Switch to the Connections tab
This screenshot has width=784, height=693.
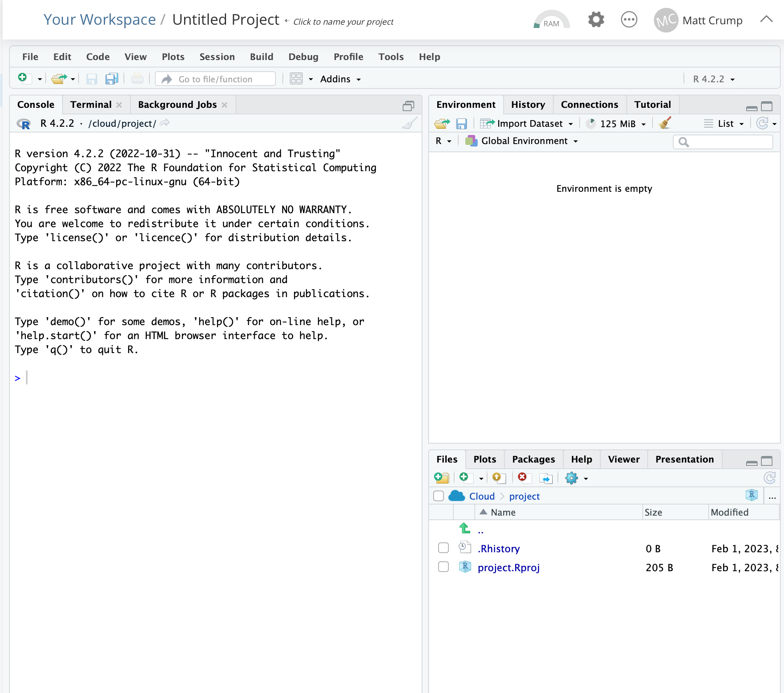coord(589,105)
